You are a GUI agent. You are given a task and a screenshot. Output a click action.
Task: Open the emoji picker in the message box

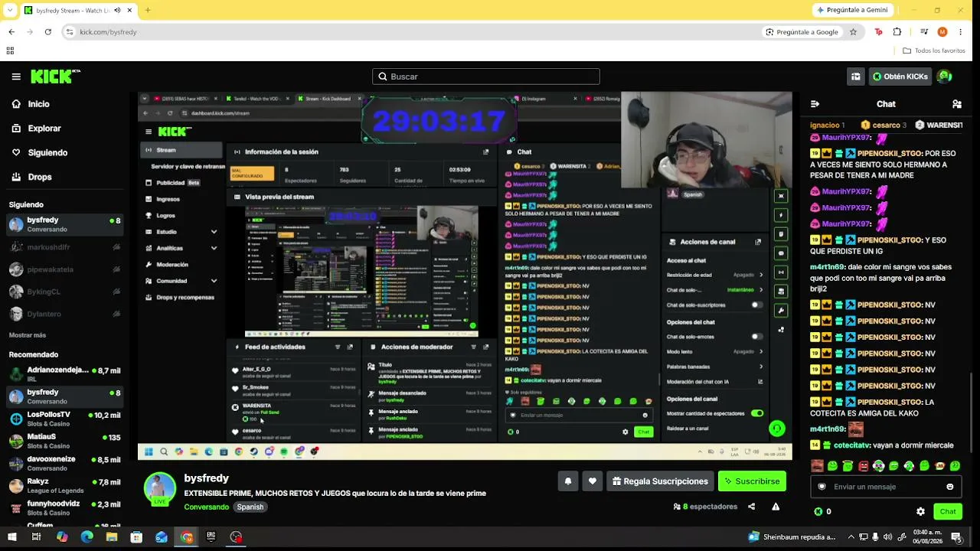coord(950,487)
